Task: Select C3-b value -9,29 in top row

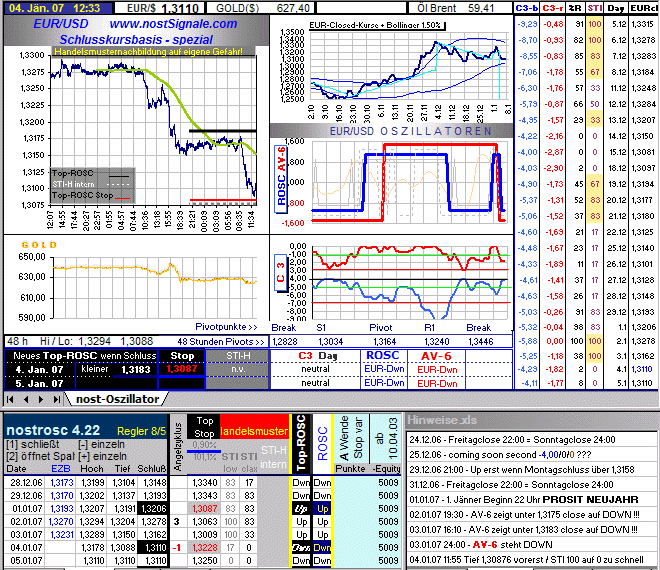Action: 528,24
